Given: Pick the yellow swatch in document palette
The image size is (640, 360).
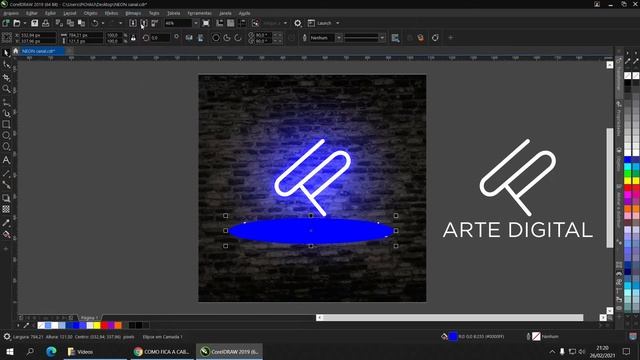Looking at the screenshot, I should coord(97,325).
